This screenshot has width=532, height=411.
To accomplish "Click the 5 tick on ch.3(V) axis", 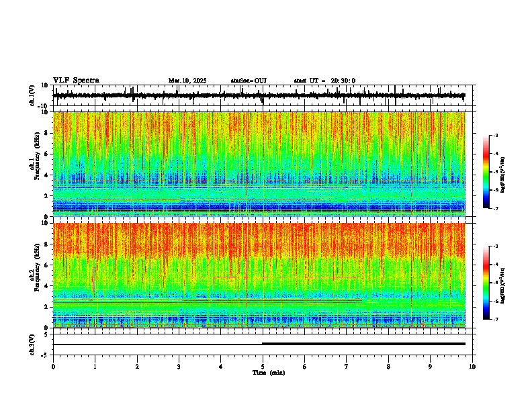I will point(46,334).
